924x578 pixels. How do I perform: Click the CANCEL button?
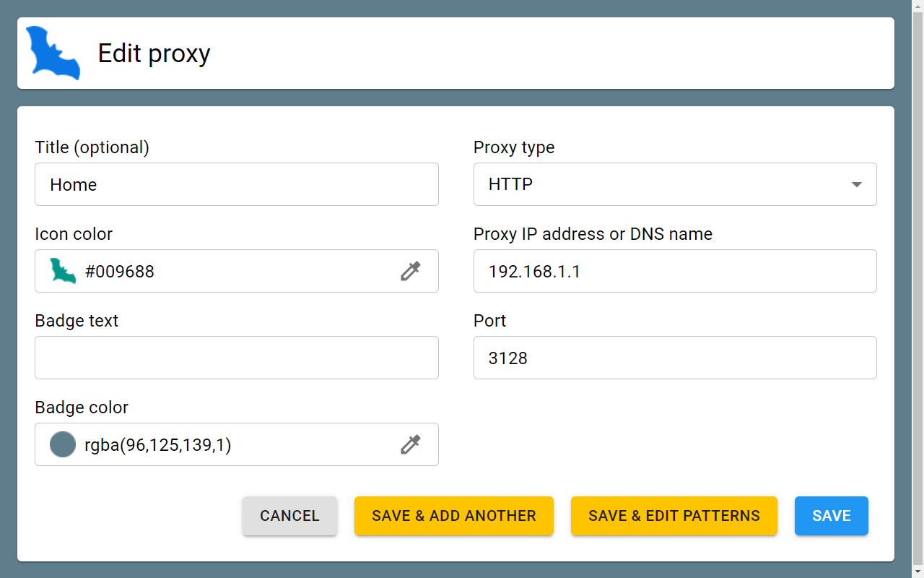click(289, 516)
